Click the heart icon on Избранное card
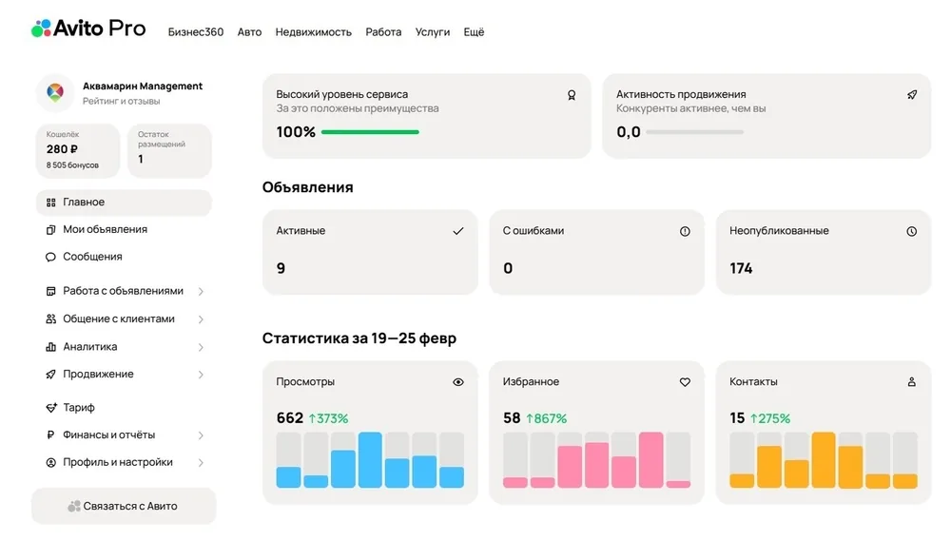 [685, 382]
